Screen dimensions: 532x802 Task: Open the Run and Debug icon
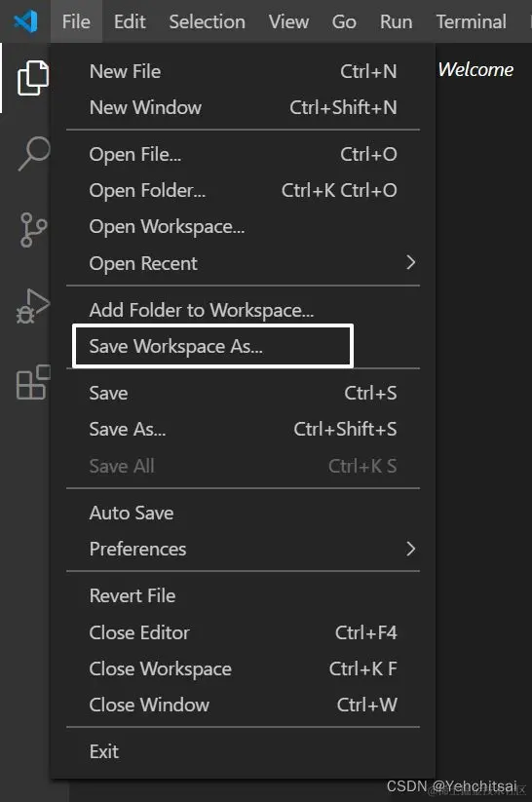point(33,306)
